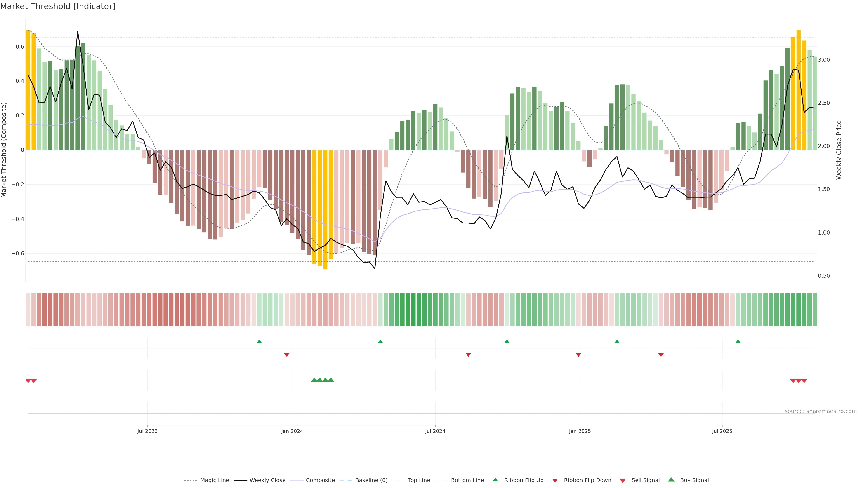Click ribbon flip up marker after Jul 2025
868x488 pixels.
[738, 342]
